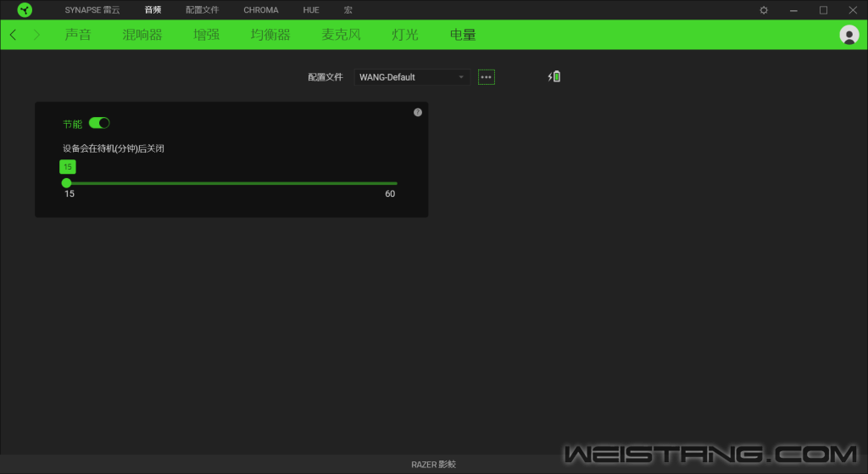Select the 音频 top tab

153,10
